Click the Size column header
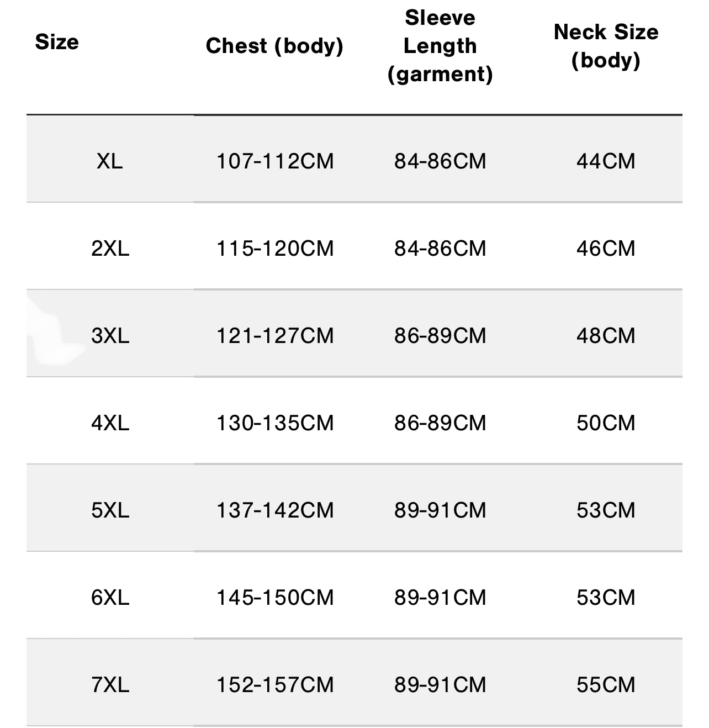 [57, 42]
